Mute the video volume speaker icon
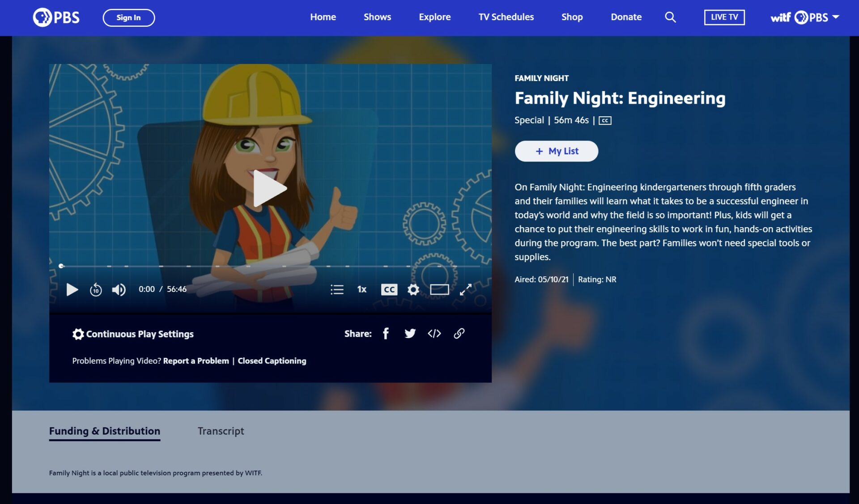 click(x=119, y=290)
